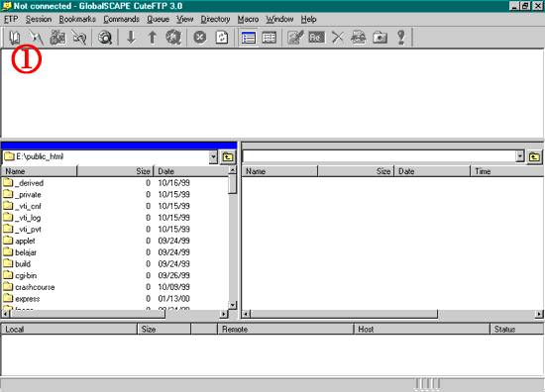This screenshot has height=392, width=545.
Task: Click local pane vertical scrollbar thumb
Action: pos(233,184)
